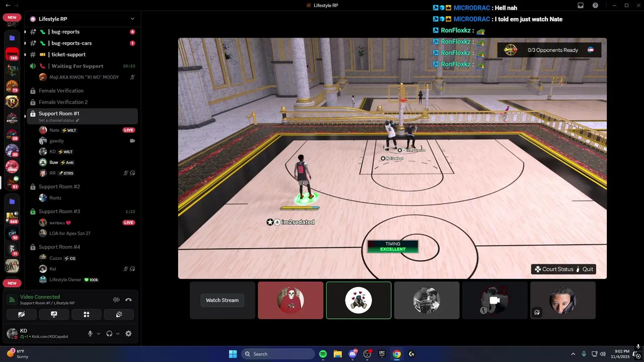Viewport: 644px width, 362px height.
Task: Open the bug-reports-cars channel
Action: (x=82, y=43)
